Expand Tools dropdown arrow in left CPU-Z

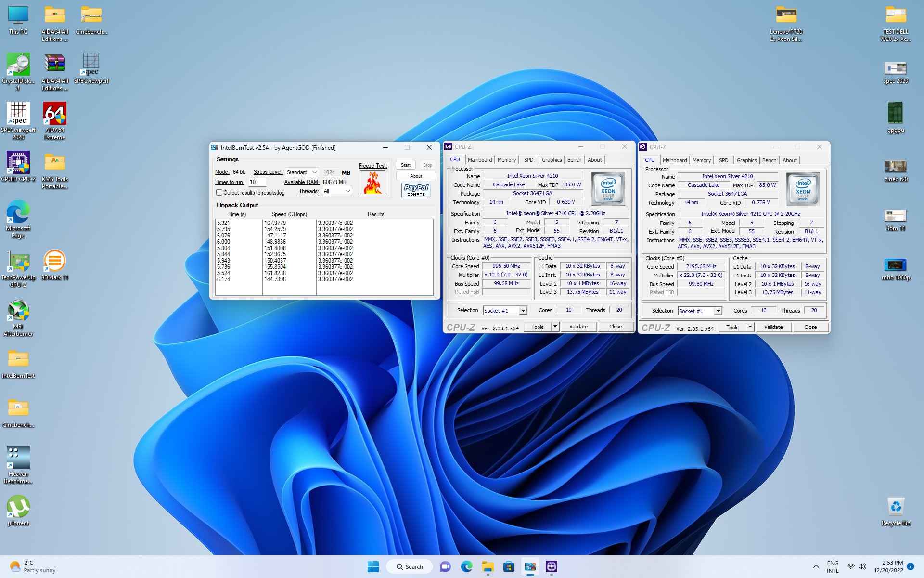tap(554, 327)
